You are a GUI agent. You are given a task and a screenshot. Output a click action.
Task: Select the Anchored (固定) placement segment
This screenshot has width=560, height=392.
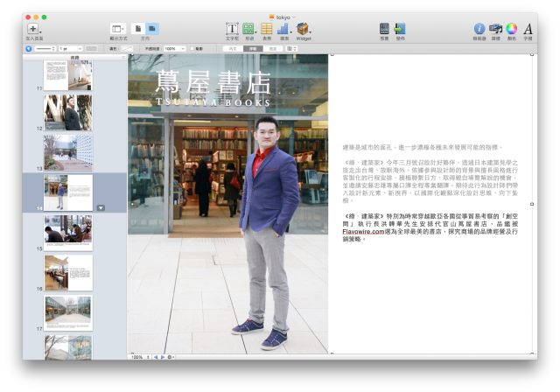pos(273,48)
